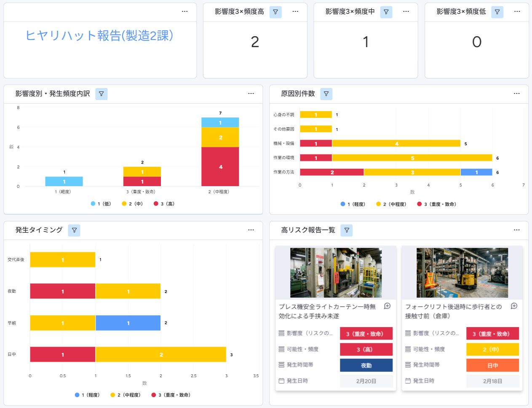Click filter icon on 影響度3×頻度低 card
532x408 pixels.
(497, 12)
